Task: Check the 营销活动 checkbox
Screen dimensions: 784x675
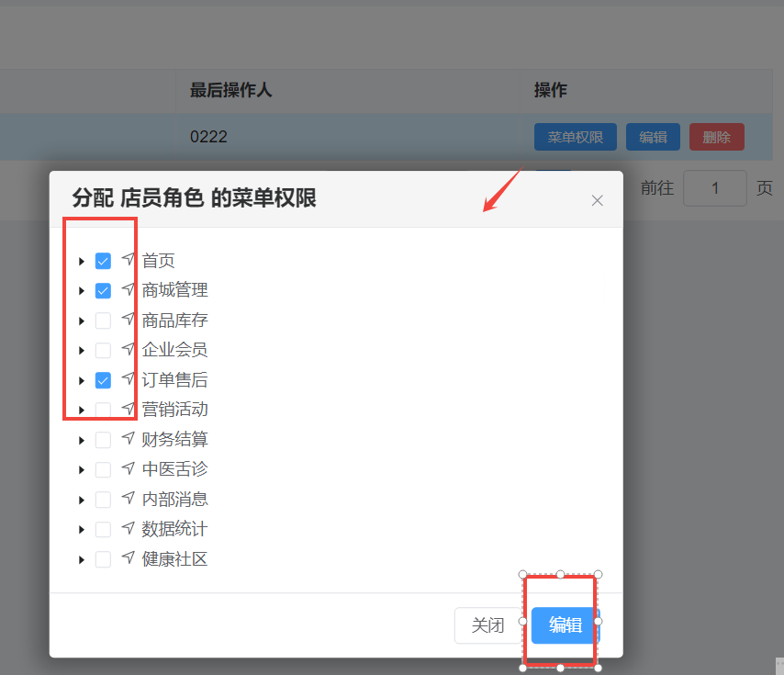Action: pos(103,410)
